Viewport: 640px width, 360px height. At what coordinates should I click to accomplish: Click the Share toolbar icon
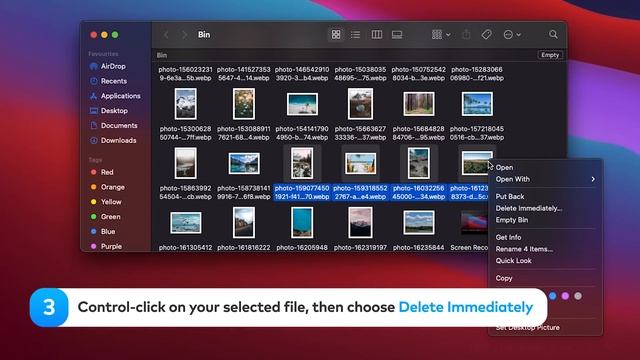466,35
